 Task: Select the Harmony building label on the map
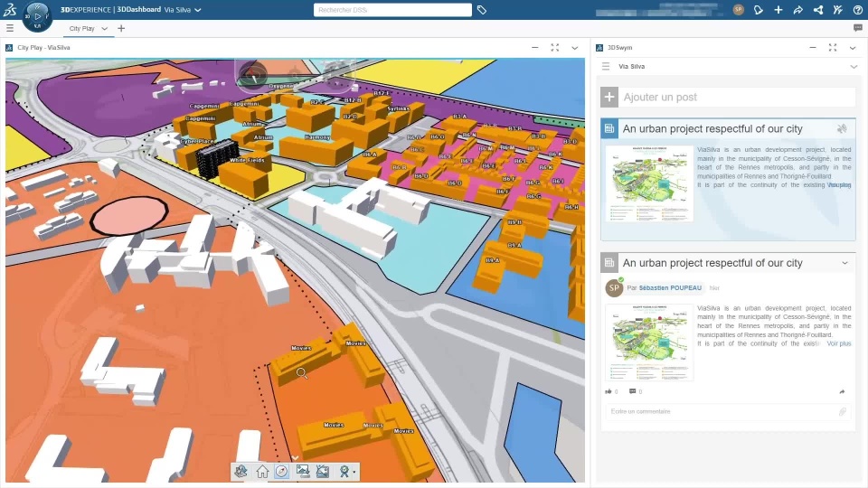[x=317, y=136]
